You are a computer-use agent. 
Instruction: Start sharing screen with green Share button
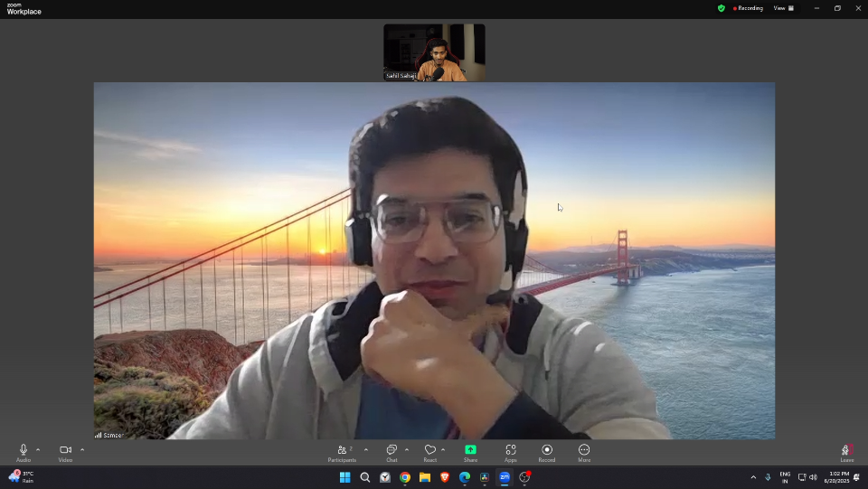coord(470,450)
